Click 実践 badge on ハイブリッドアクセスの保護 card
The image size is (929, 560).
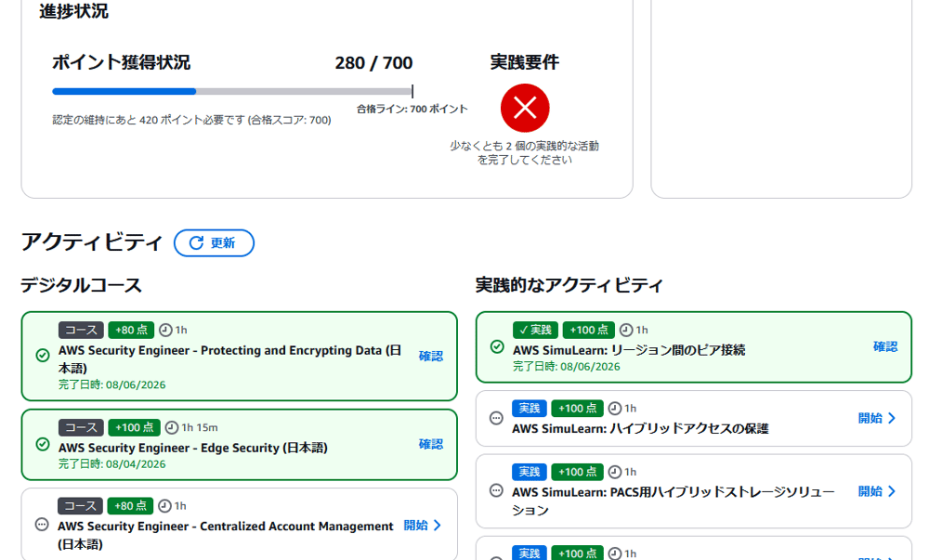click(x=530, y=409)
